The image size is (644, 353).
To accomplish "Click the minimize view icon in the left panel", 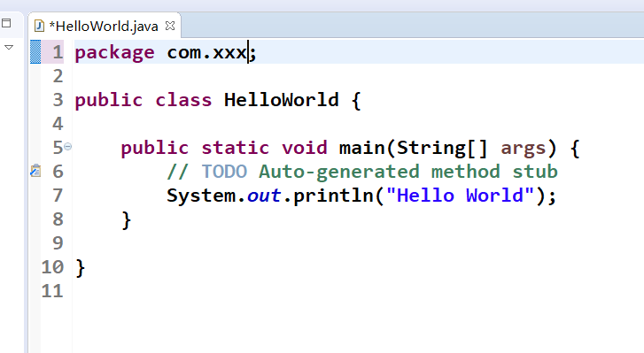I will point(6,23).
